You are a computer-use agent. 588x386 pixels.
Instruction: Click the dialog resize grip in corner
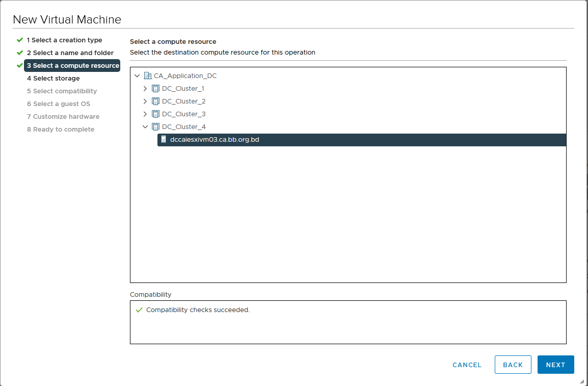(582, 381)
